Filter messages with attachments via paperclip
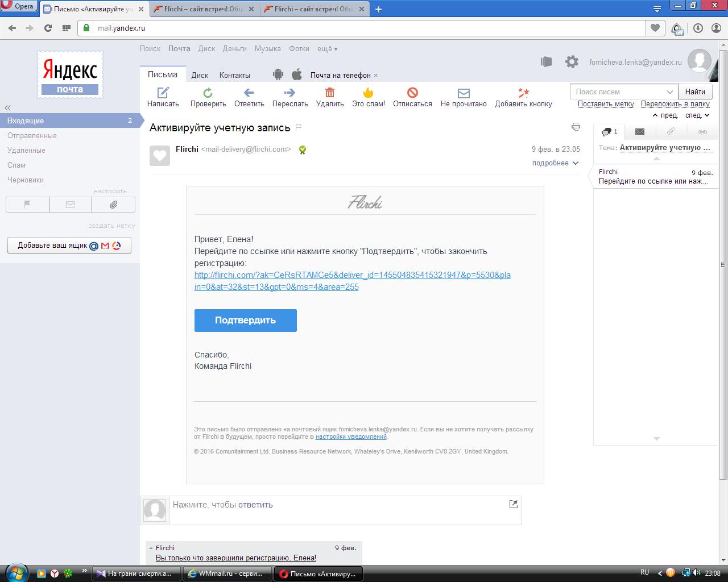 coord(113,205)
